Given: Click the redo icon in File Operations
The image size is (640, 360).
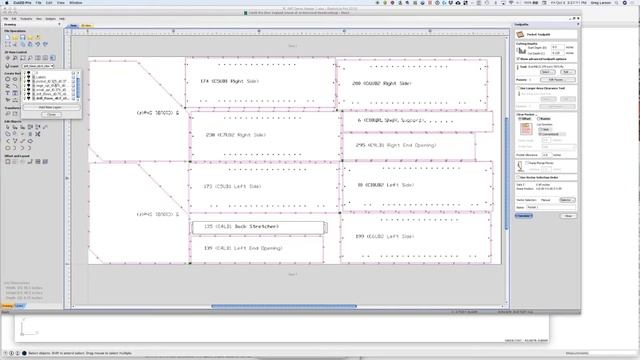Looking at the screenshot, I should click(45, 44).
